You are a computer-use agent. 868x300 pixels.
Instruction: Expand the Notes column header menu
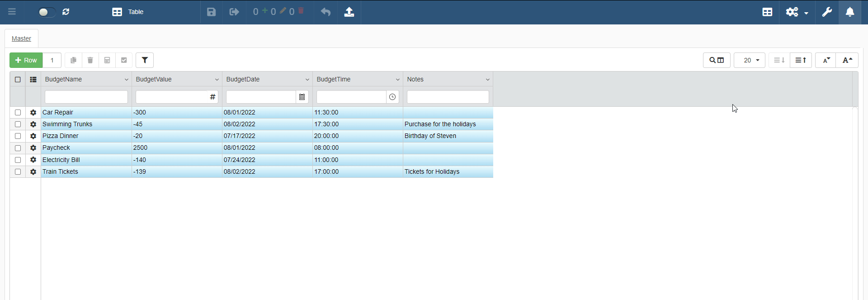click(x=487, y=80)
